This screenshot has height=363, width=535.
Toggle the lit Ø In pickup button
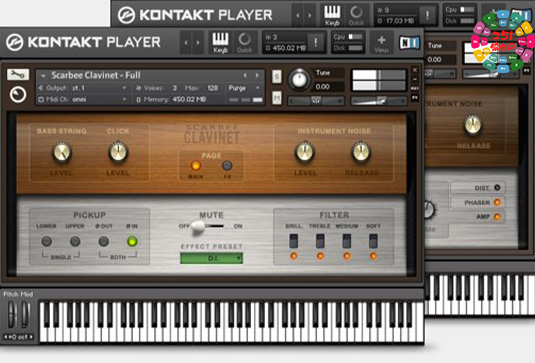[132, 241]
